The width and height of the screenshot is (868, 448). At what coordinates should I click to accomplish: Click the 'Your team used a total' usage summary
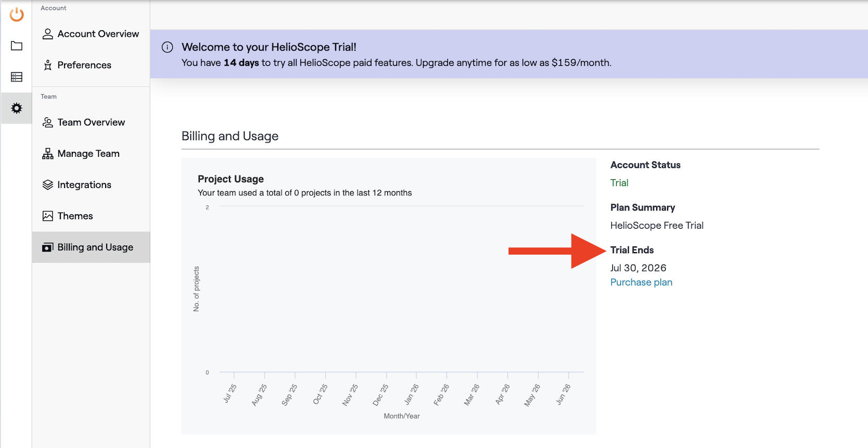[x=304, y=193]
